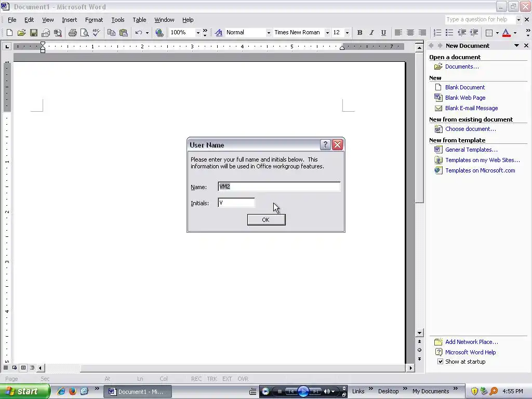Image resolution: width=532 pixels, height=399 pixels.
Task: Click the tab stop selector on ruler
Action: (x=7, y=46)
